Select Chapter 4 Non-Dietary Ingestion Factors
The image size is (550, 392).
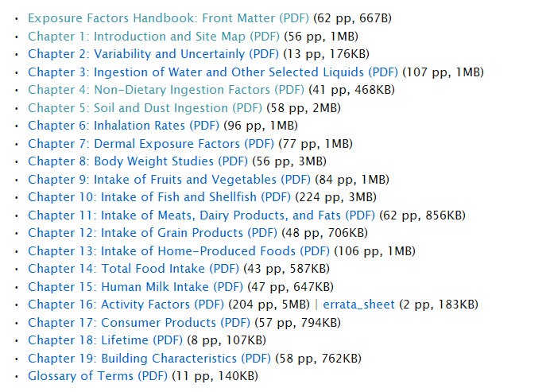[x=166, y=90]
